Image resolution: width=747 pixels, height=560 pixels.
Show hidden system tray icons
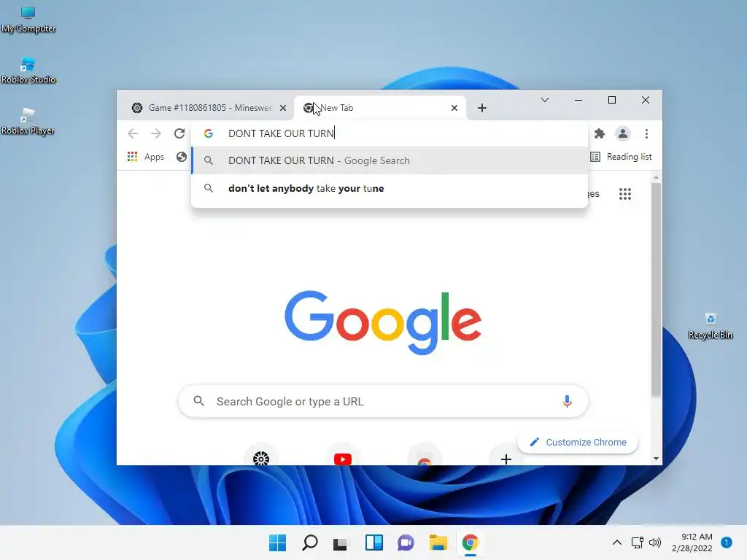616,542
